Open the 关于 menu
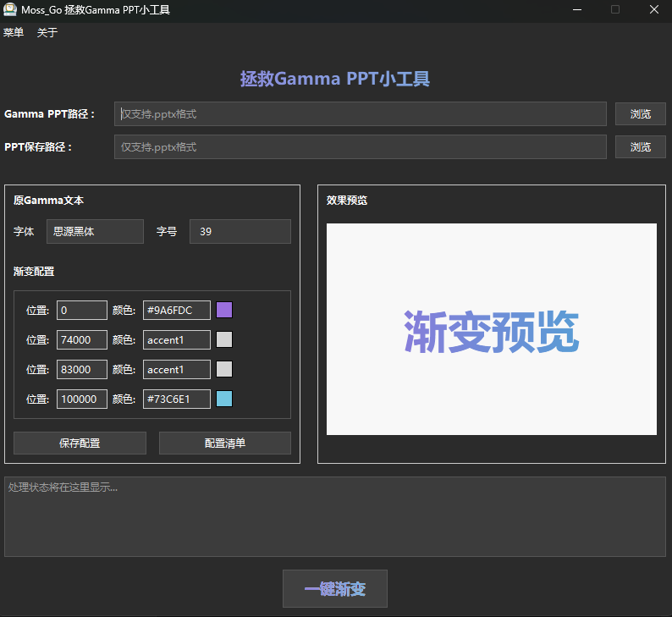Image resolution: width=672 pixels, height=617 pixels. coord(47,33)
